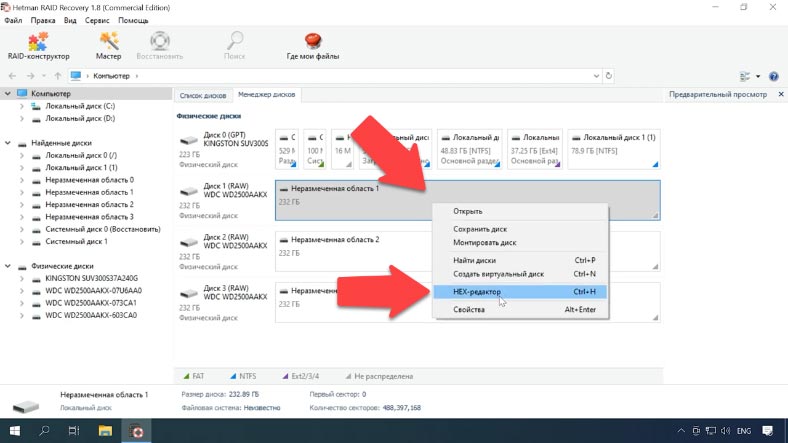Go up one level arrow
The height and width of the screenshot is (443, 788).
point(58,76)
